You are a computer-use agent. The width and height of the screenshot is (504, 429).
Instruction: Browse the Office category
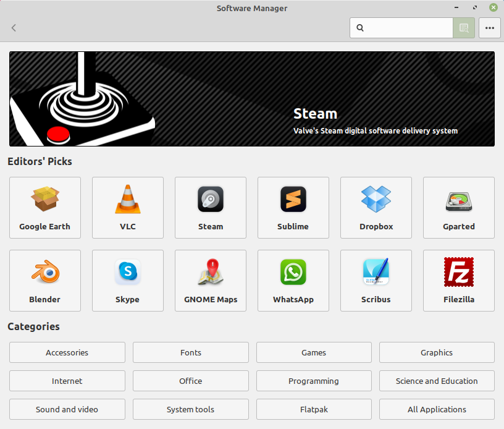[191, 381]
